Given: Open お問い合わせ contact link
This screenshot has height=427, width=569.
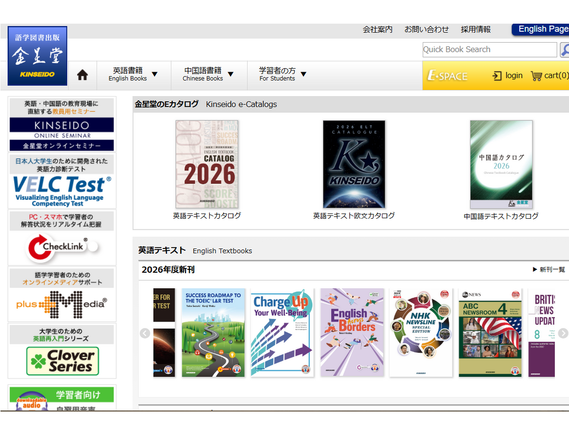Looking at the screenshot, I should (x=426, y=29).
